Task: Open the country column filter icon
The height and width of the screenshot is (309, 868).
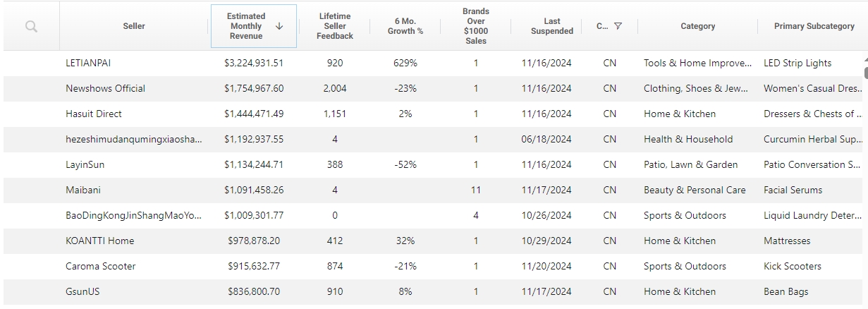Action: point(618,26)
